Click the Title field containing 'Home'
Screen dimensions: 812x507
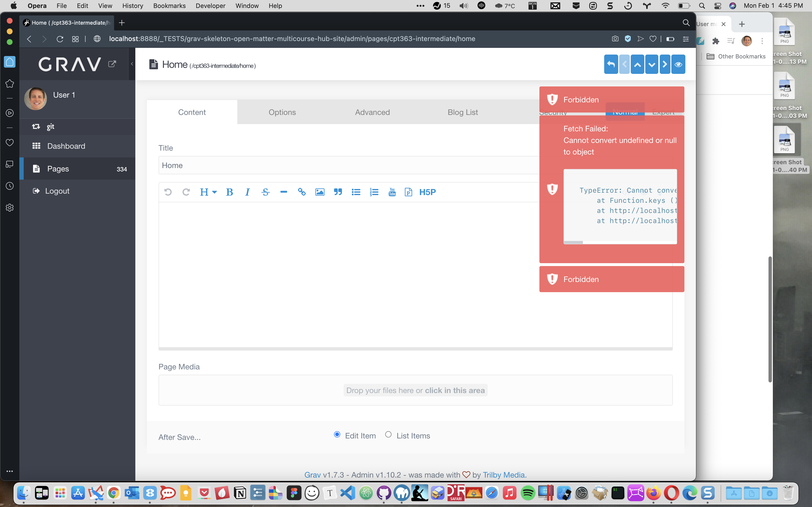[302, 165]
